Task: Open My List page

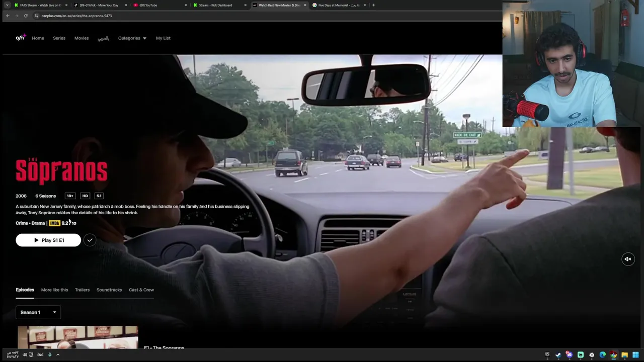Action: (163, 38)
